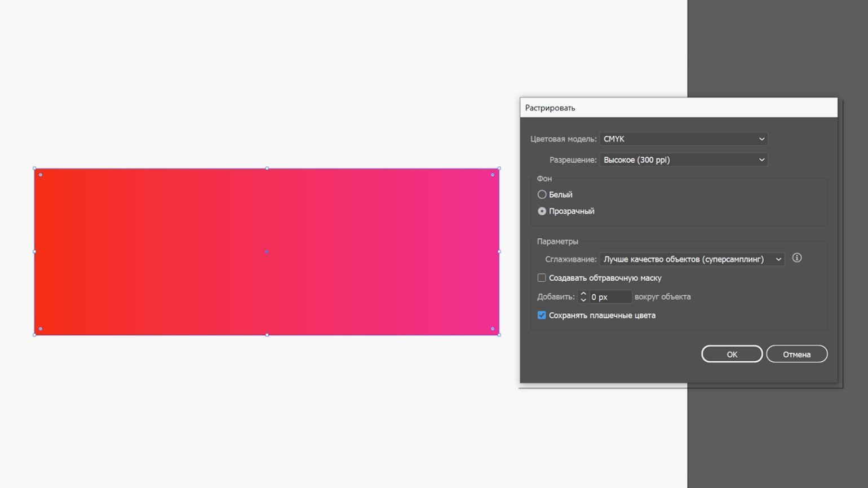Image resolution: width=868 pixels, height=488 pixels.
Task: Click the right-middle bounding box handle
Action: (499, 251)
